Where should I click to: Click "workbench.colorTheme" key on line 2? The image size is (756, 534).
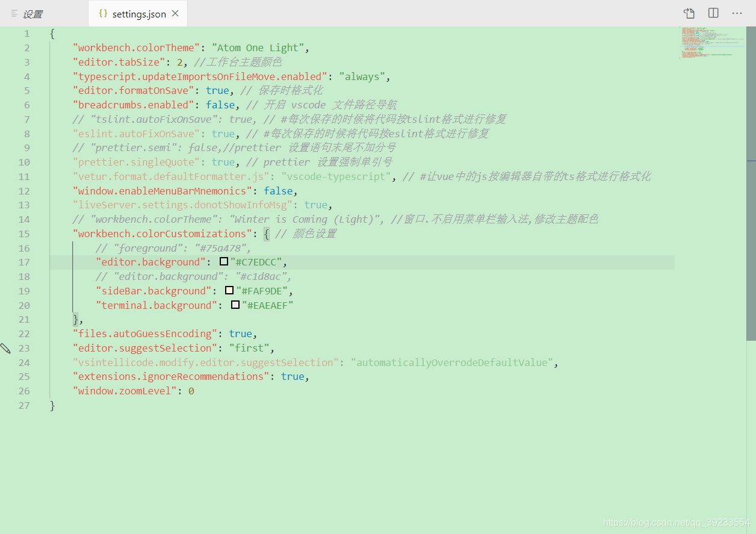point(137,48)
